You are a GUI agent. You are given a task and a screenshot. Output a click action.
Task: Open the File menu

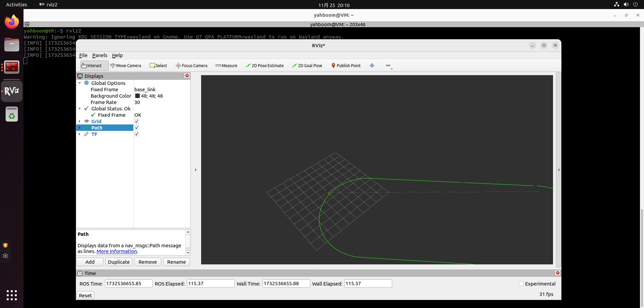click(83, 55)
